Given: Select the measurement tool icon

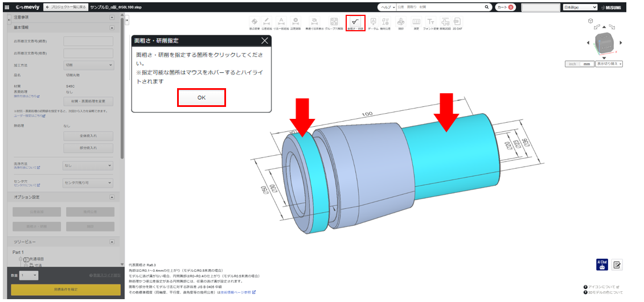Looking at the screenshot, I should 416,23.
